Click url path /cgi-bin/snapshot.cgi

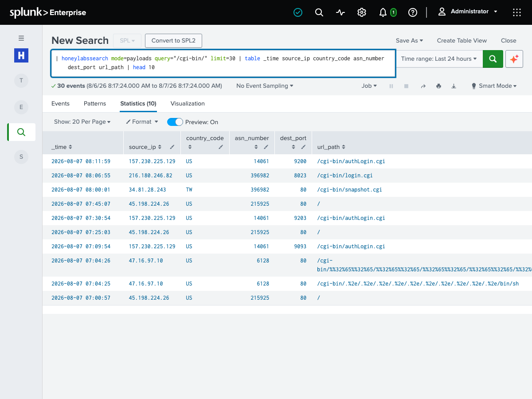pos(349,190)
